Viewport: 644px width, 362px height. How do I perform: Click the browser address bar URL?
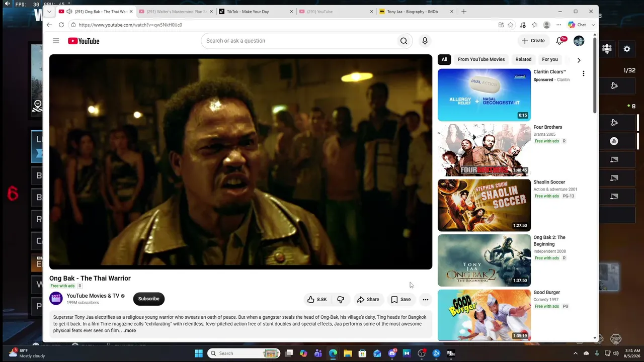point(130,25)
